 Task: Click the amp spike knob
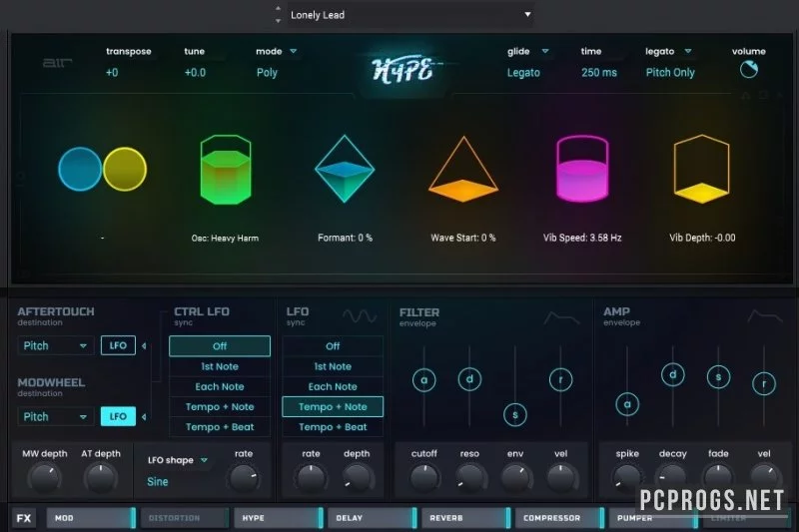tap(627, 478)
